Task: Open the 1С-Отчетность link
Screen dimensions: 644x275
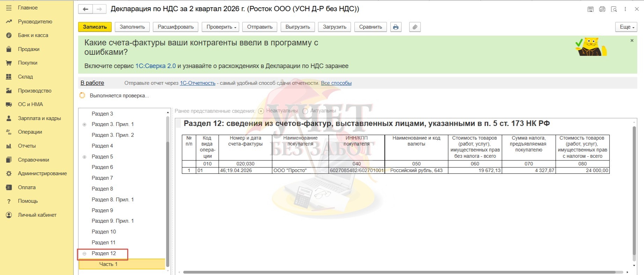Action: pos(198,83)
